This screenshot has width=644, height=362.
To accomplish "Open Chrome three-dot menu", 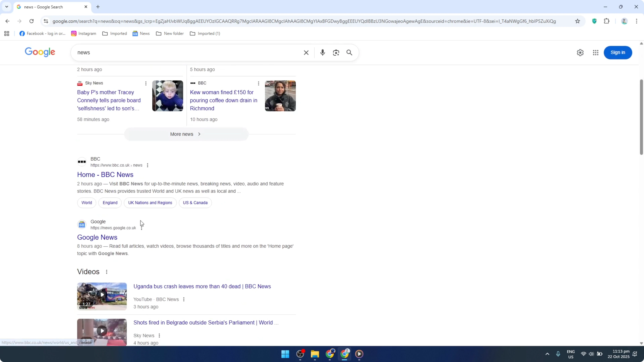I will pyautogui.click(x=636, y=21).
